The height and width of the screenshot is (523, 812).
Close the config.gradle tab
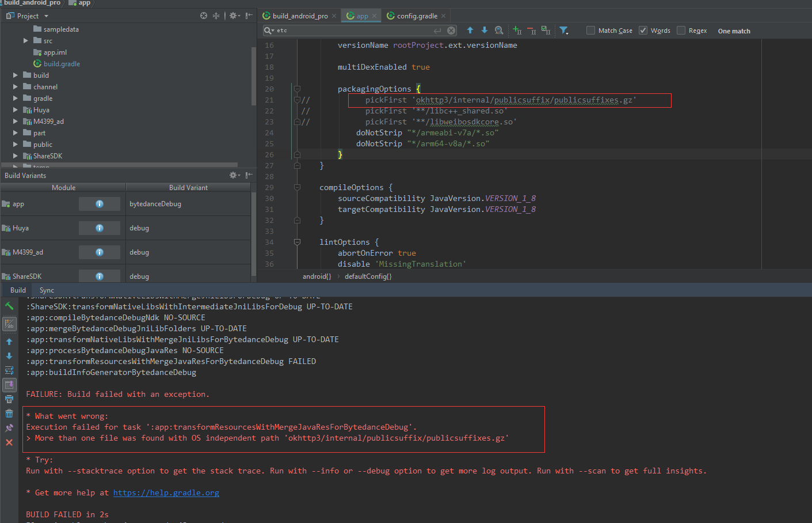[443, 16]
